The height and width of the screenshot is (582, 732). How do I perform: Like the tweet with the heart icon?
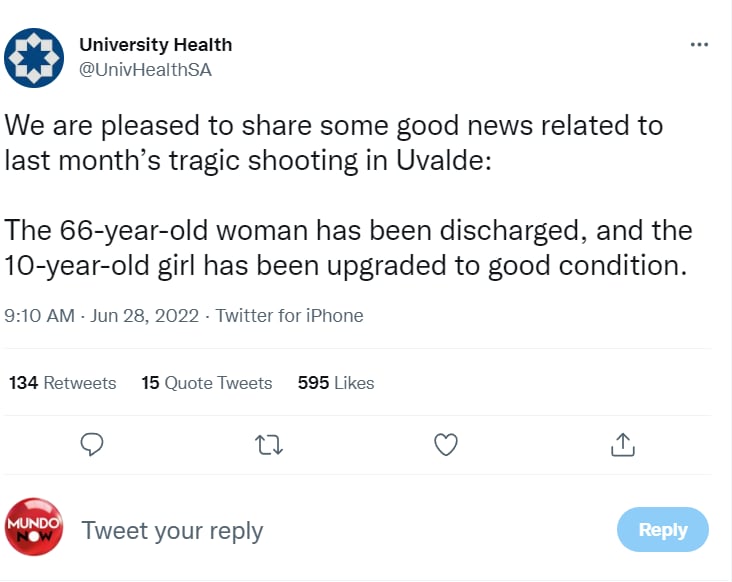pos(446,445)
